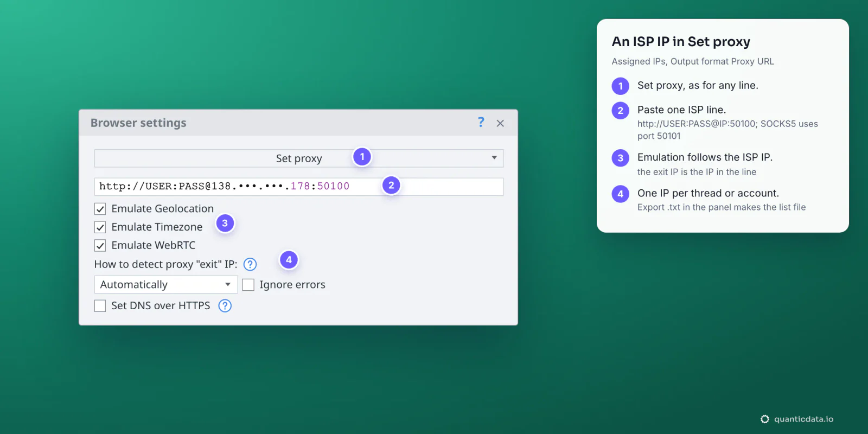Click 'One IP per thread or account.' text

[x=708, y=193]
